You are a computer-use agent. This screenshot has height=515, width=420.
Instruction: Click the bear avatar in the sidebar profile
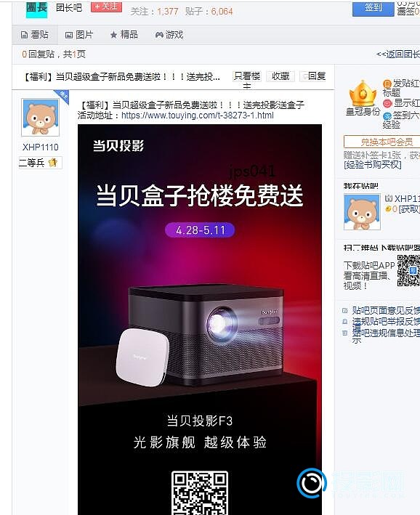pyautogui.click(x=362, y=212)
